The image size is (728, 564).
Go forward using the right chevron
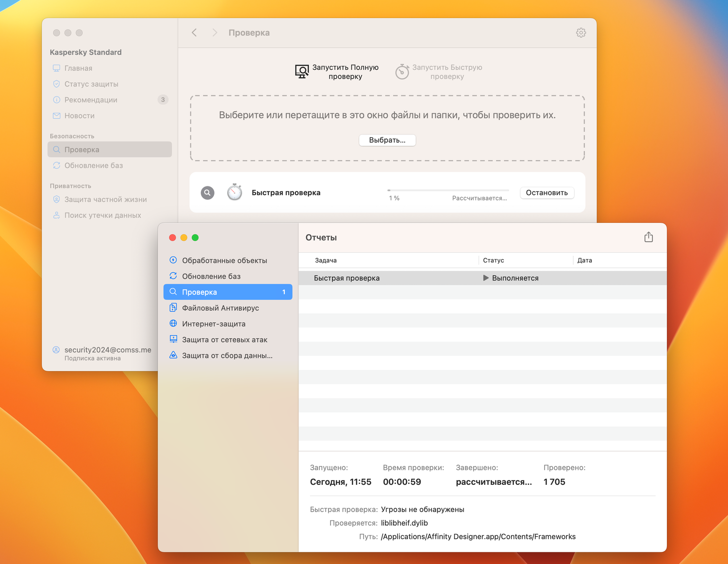point(215,33)
